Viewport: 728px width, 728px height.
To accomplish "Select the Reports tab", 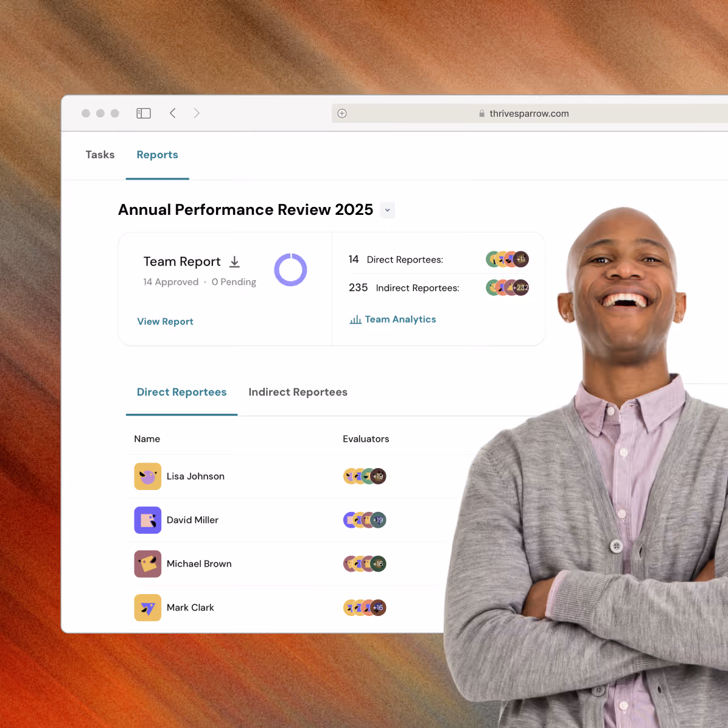I will pyautogui.click(x=158, y=155).
